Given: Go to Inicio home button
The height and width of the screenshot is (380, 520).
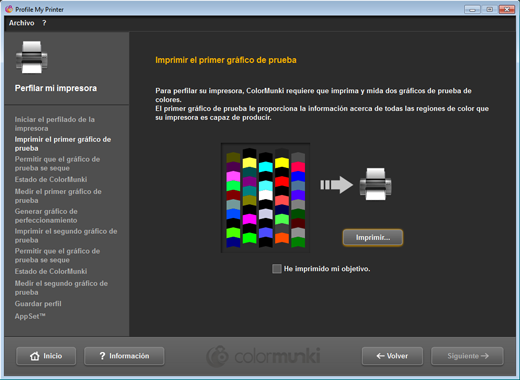Looking at the screenshot, I should tap(46, 356).
